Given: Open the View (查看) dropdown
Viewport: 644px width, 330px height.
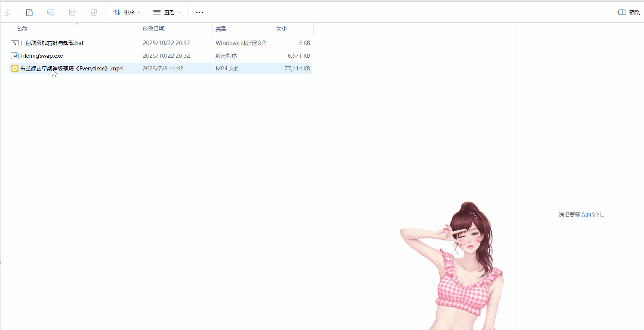Looking at the screenshot, I should 167,13.
